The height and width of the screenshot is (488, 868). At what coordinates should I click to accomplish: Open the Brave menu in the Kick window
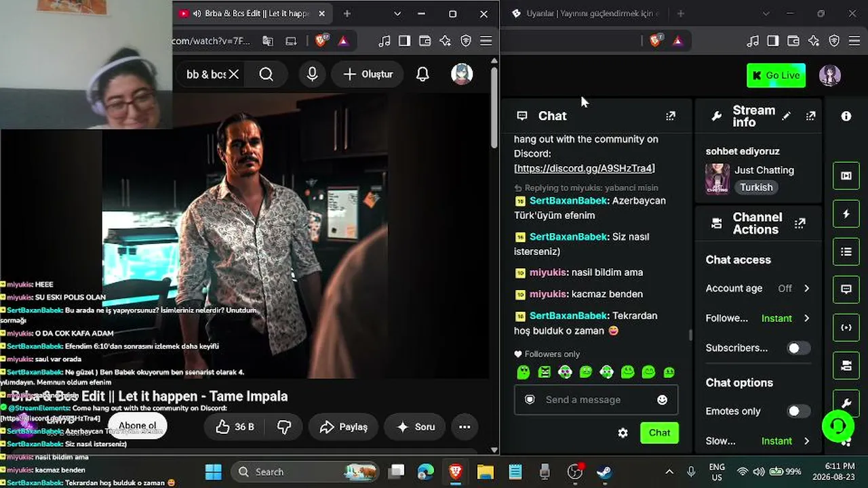pos(855,41)
